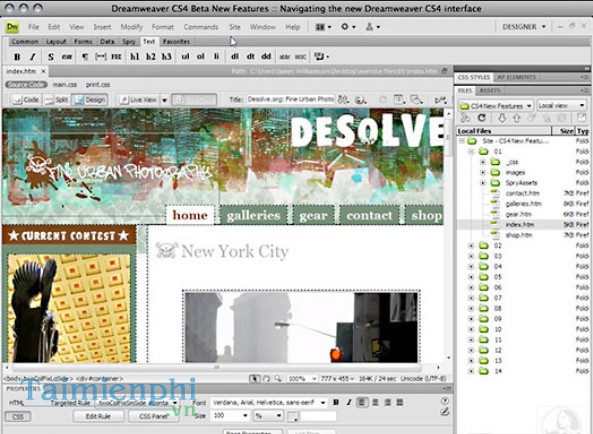Screen dimensions: 593x434
Task: Select the Hand tool in status bar
Action: [266, 378]
